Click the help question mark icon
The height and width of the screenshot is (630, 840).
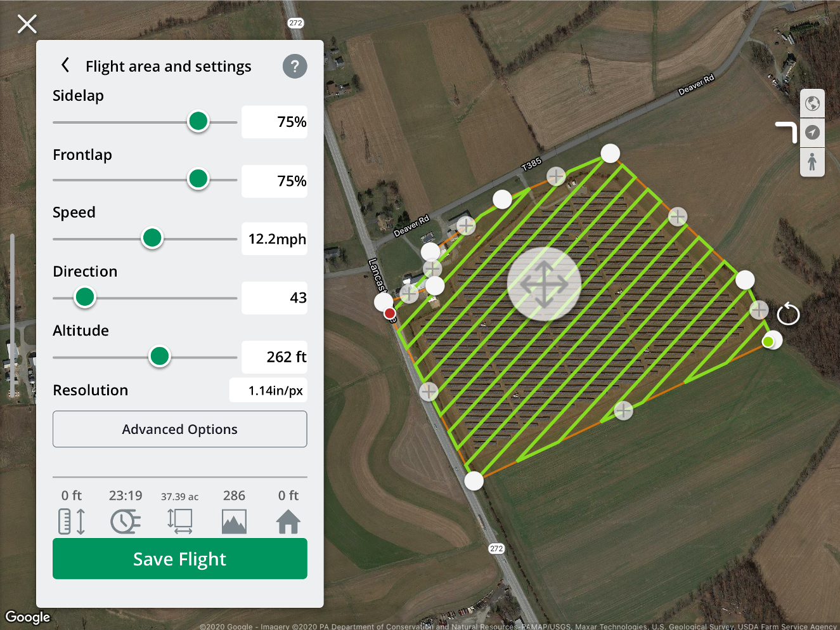tap(295, 66)
